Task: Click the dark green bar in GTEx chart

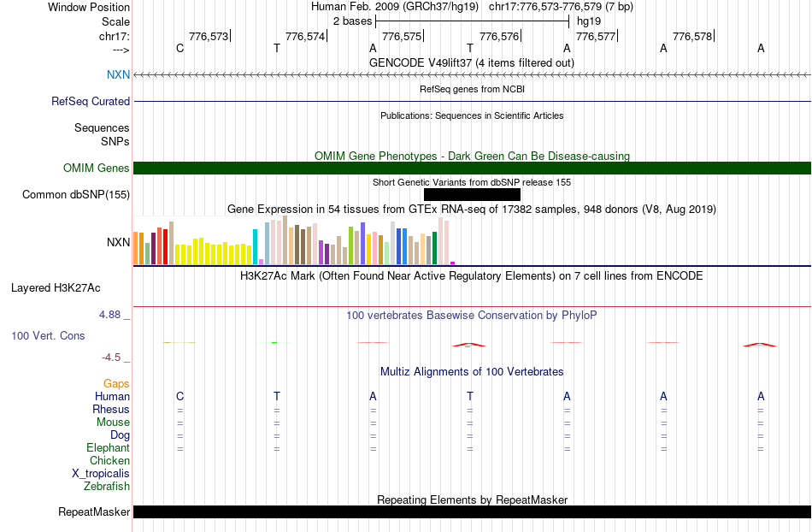Action: point(434,248)
